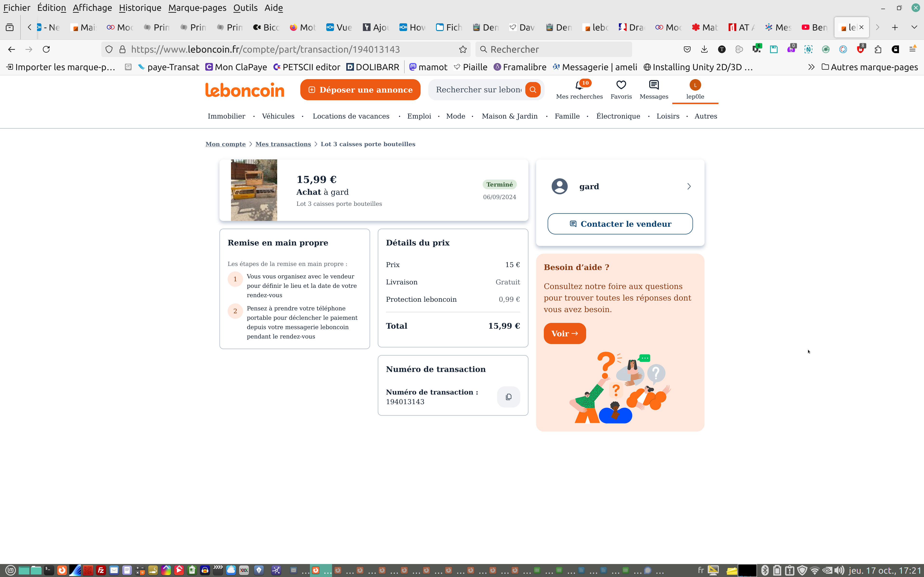Image resolution: width=924 pixels, height=577 pixels.
Task: Select the Immobilier category
Action: (x=226, y=116)
